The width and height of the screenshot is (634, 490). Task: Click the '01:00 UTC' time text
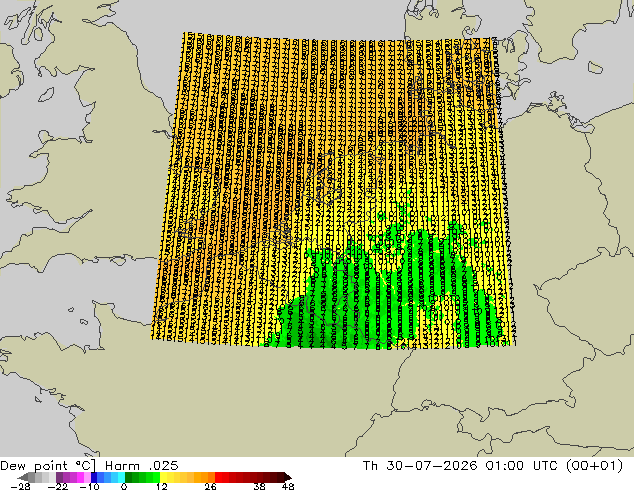(x=524, y=466)
